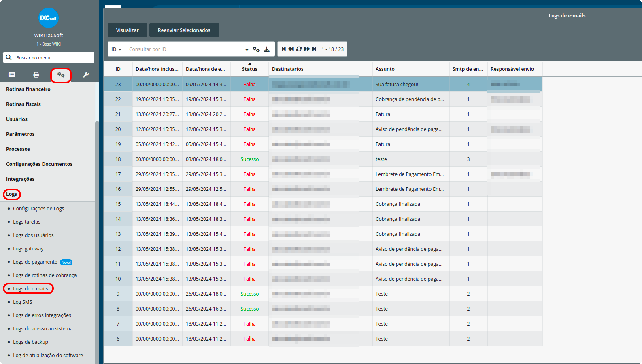642x364 pixels.
Task: Expand Rotinas financeiro menu
Action: [28, 89]
